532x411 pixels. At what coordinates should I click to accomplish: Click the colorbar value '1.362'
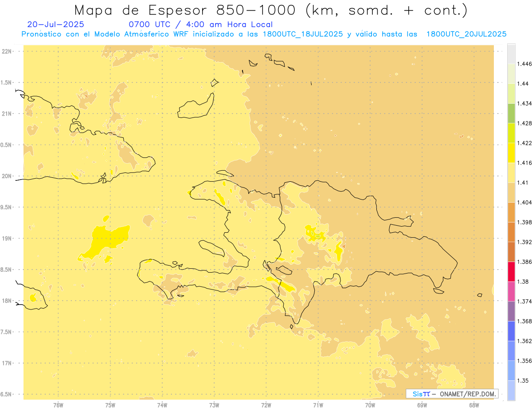coord(524,341)
